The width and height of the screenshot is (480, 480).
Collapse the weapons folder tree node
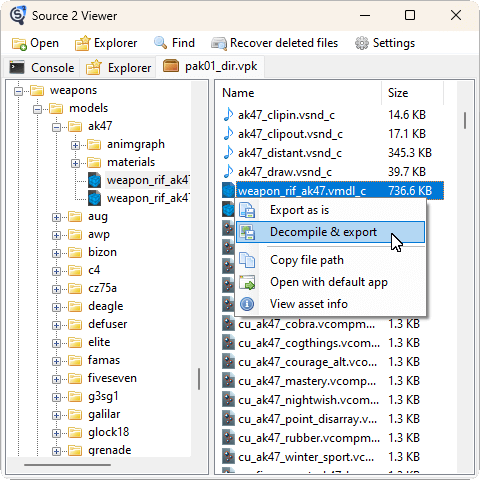[19, 91]
